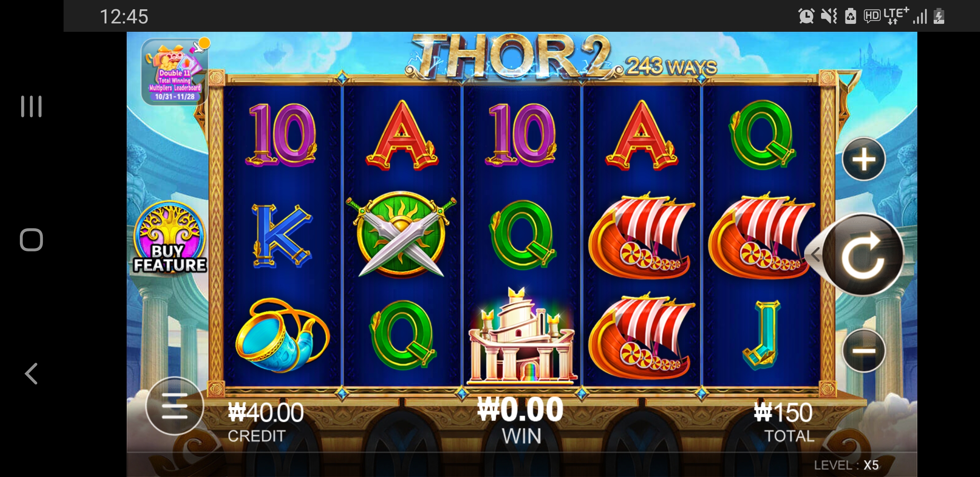
Task: Tap the Android recent apps icon
Action: coord(31,106)
